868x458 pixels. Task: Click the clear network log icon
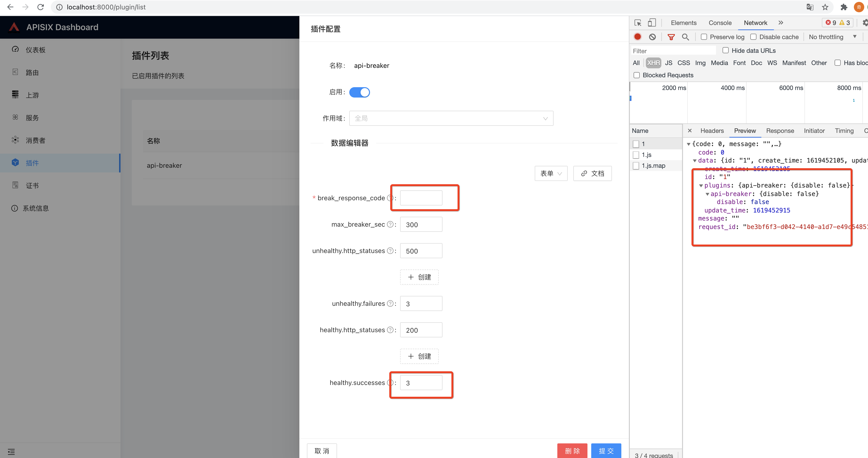[x=652, y=37]
